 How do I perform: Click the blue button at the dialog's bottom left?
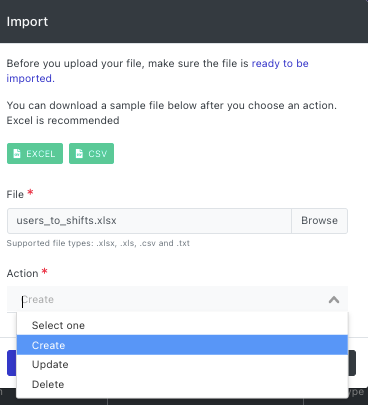[12, 363]
